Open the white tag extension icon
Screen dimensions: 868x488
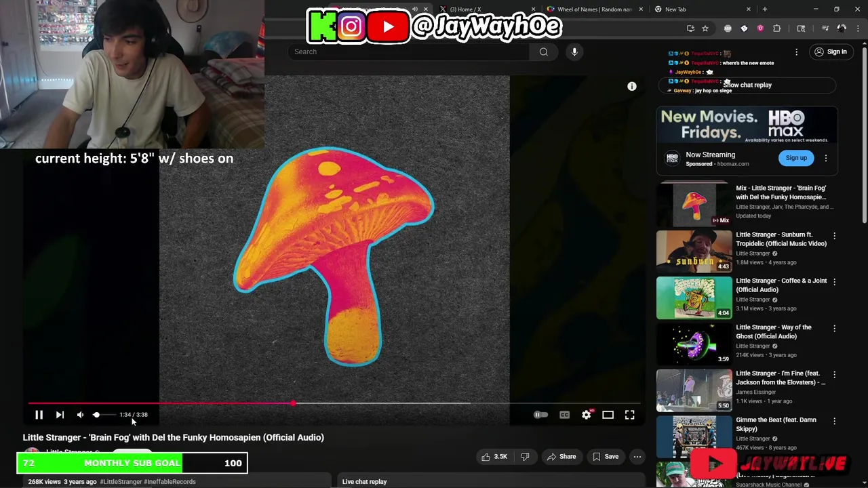[x=744, y=28]
